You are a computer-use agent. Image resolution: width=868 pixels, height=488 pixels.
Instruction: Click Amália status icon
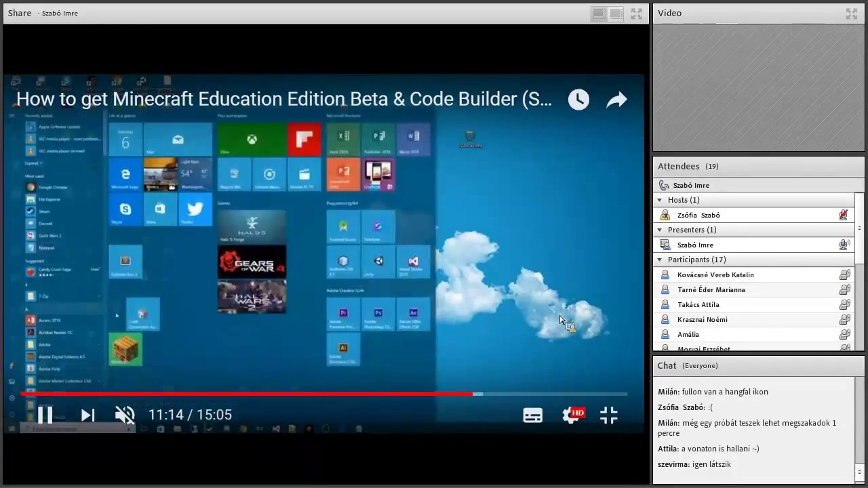[x=845, y=334]
